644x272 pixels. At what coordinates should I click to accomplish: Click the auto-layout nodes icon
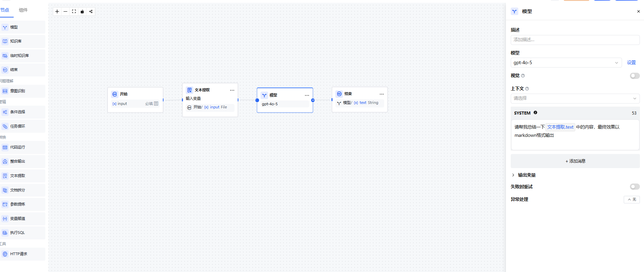(91, 11)
